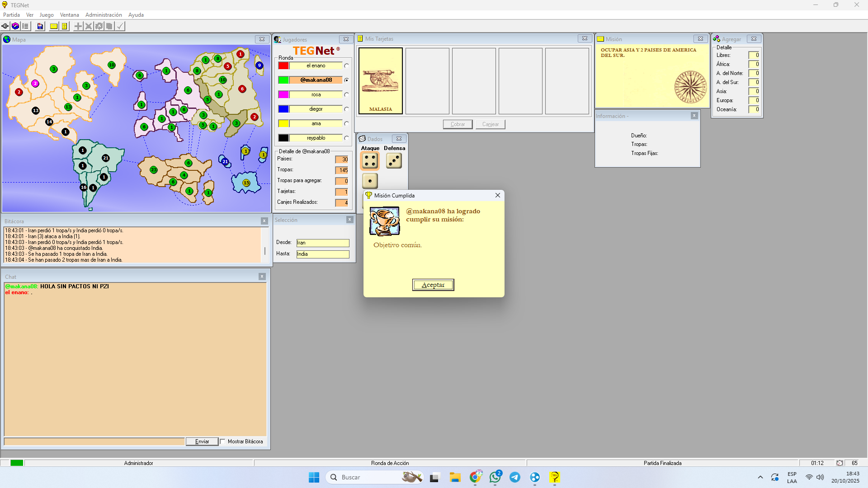Click the yellow country cards toolbar icon
The width and height of the screenshot is (868, 488).
(65, 26)
